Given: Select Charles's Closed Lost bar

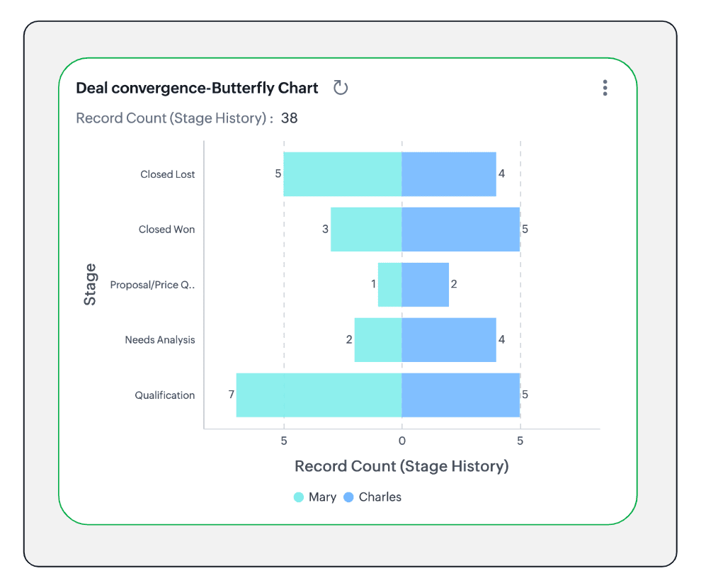Looking at the screenshot, I should click(449, 174).
